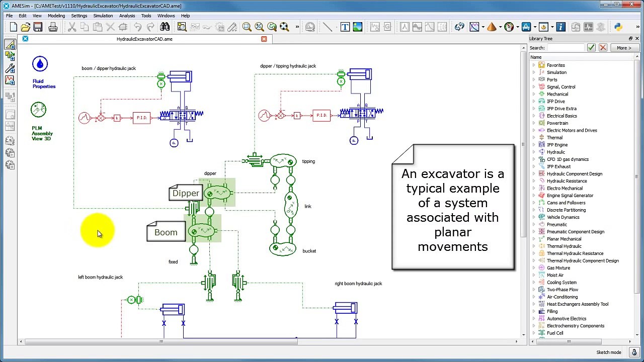Click the Python scripting icon
Viewport: 644px width, 362px height.
click(x=618, y=27)
